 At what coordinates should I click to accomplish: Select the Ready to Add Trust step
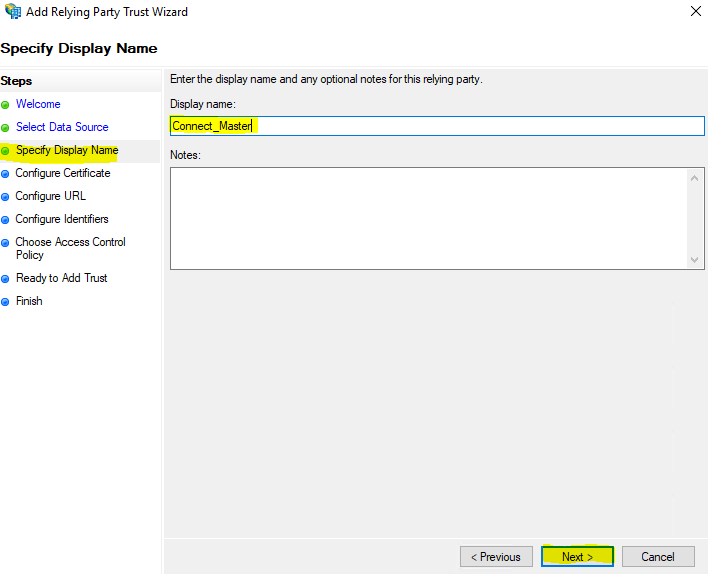click(x=61, y=278)
